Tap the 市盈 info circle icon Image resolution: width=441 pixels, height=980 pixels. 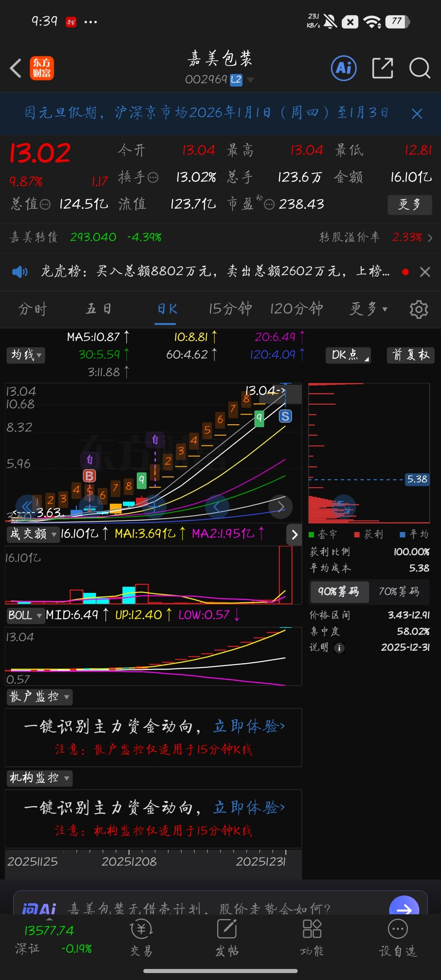tap(269, 204)
